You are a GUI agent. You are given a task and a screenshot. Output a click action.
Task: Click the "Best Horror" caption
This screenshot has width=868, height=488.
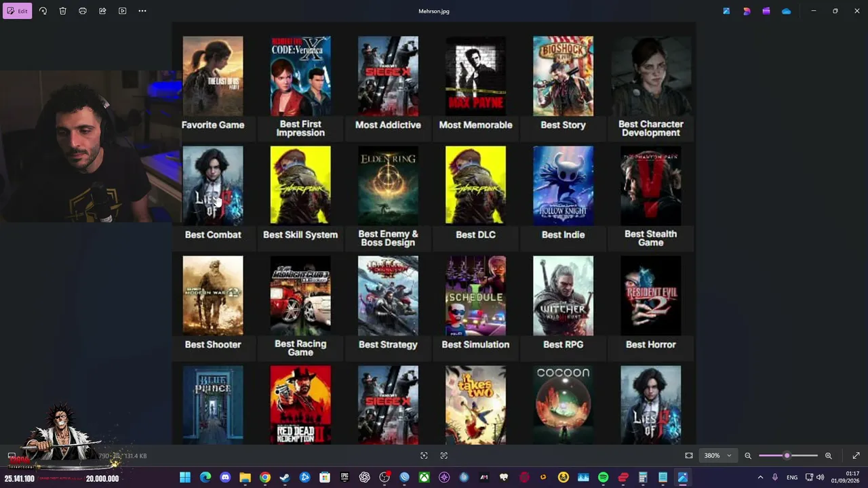point(651,344)
